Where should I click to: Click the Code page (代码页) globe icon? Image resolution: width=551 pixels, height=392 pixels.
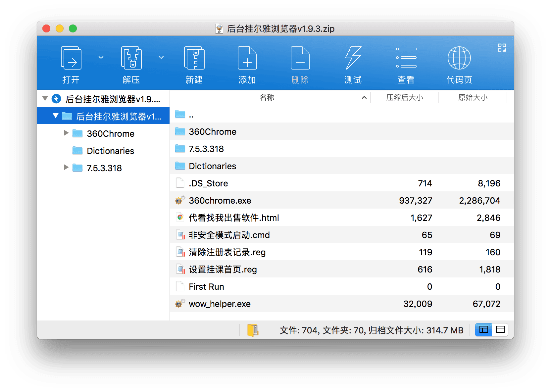[459, 58]
